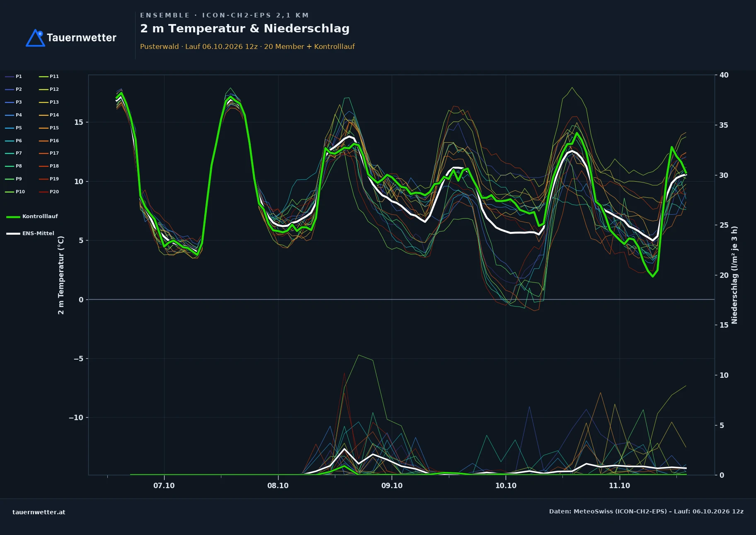Click the Niederschlag (l/m² je 3 h) axis title
Image resolution: width=756 pixels, height=535 pixels.
(735, 275)
